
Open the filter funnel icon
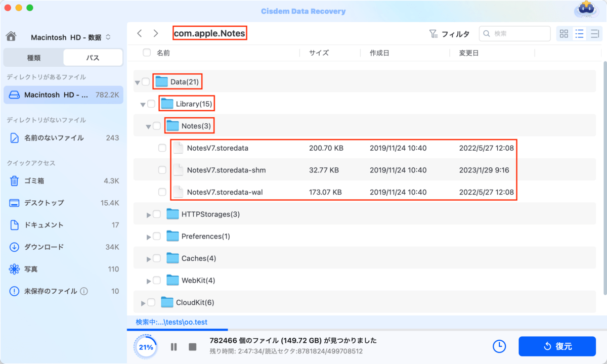point(433,34)
